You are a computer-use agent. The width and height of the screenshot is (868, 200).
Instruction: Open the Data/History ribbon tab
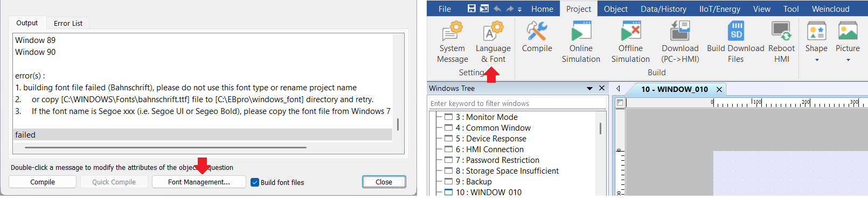[663, 9]
